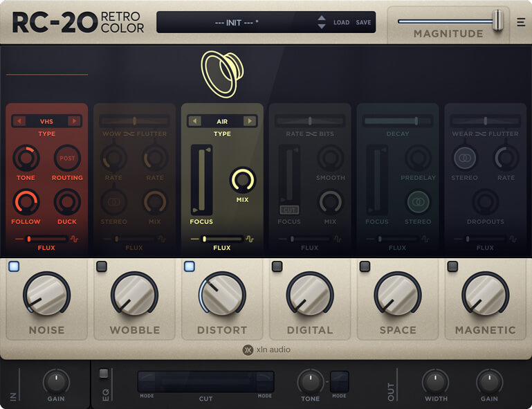Select next Distort type after AIR
The image size is (532, 409).
point(250,121)
